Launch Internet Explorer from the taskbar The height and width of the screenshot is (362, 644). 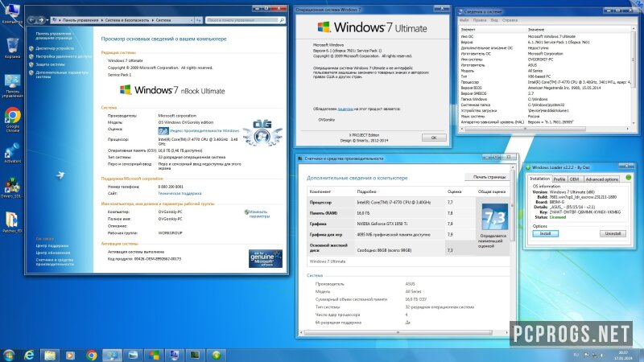(29, 355)
